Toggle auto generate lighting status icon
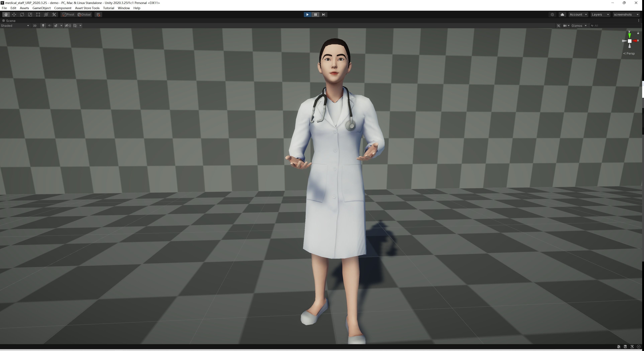Image resolution: width=644 pixels, height=351 pixels. tap(632, 347)
